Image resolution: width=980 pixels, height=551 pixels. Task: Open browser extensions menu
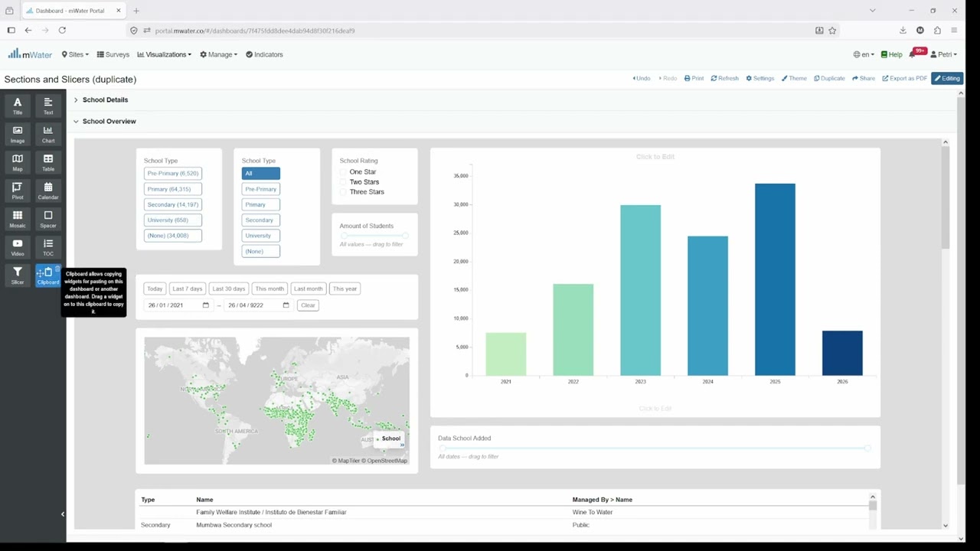[937, 31]
